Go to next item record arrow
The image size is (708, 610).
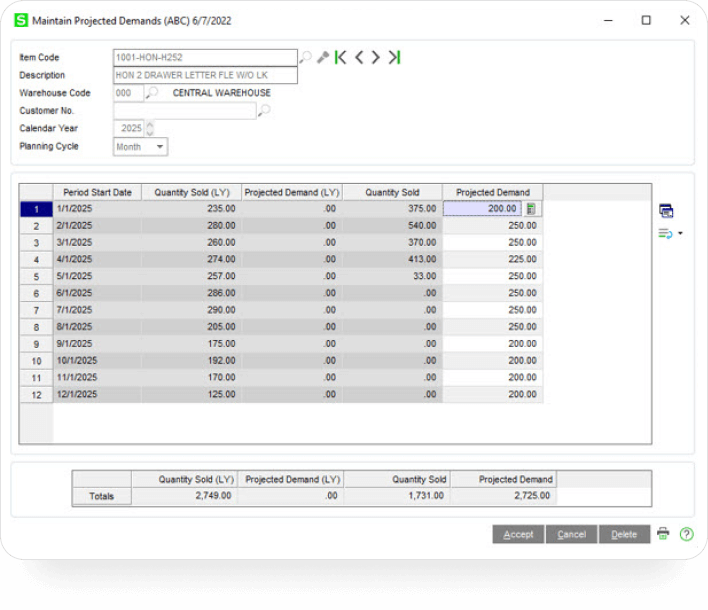tap(375, 57)
